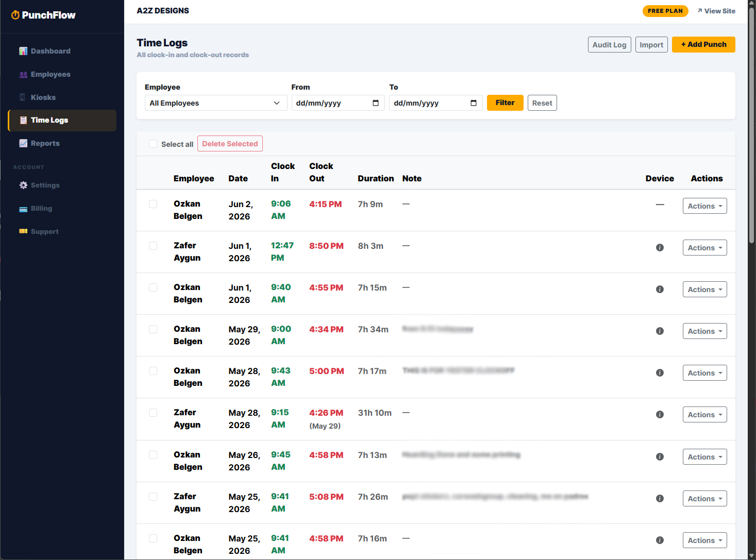The width and height of the screenshot is (756, 560).
Task: Open calendar picker in the From date field
Action: (x=376, y=103)
